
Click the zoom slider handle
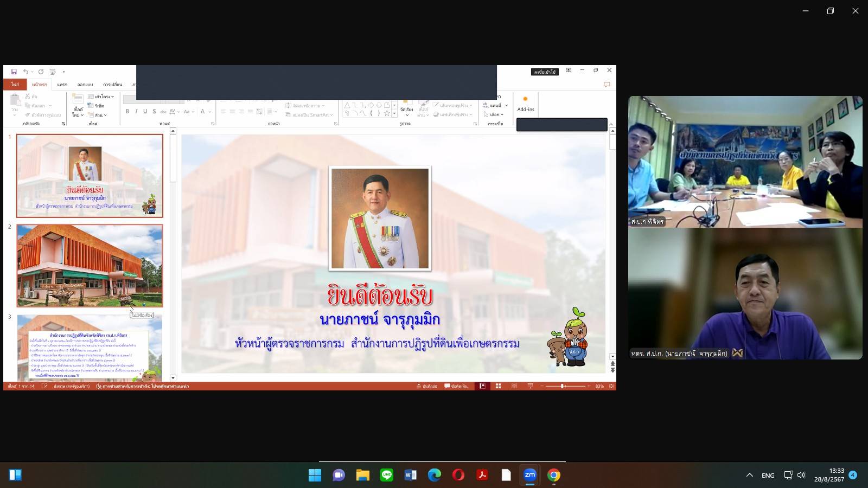pyautogui.click(x=563, y=386)
